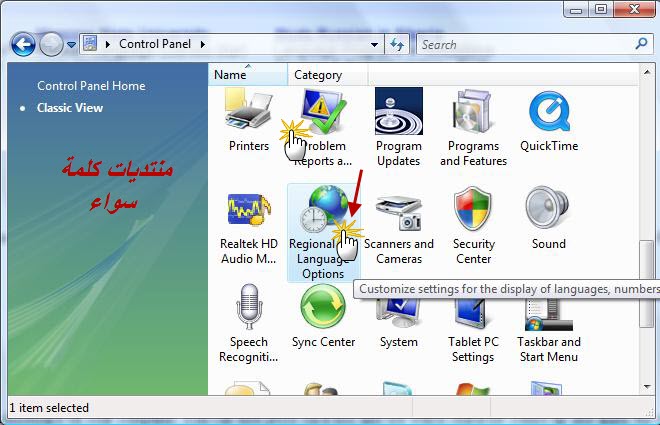Image resolution: width=660 pixels, height=425 pixels.
Task: Open the QuickTime icon
Action: pos(549,111)
